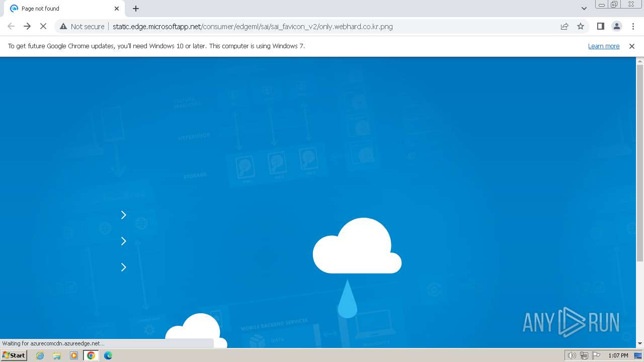Open the Chrome profile icon
Viewport: 644px width, 362px height.
[616, 26]
